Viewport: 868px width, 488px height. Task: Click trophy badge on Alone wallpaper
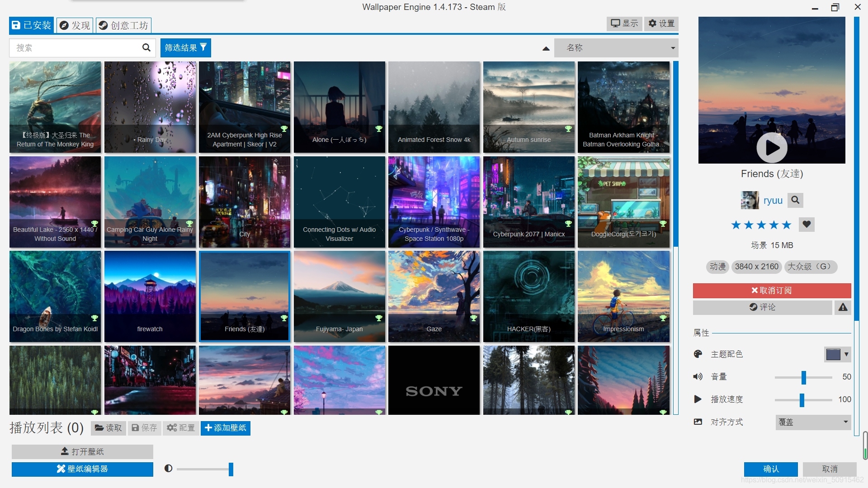point(379,129)
